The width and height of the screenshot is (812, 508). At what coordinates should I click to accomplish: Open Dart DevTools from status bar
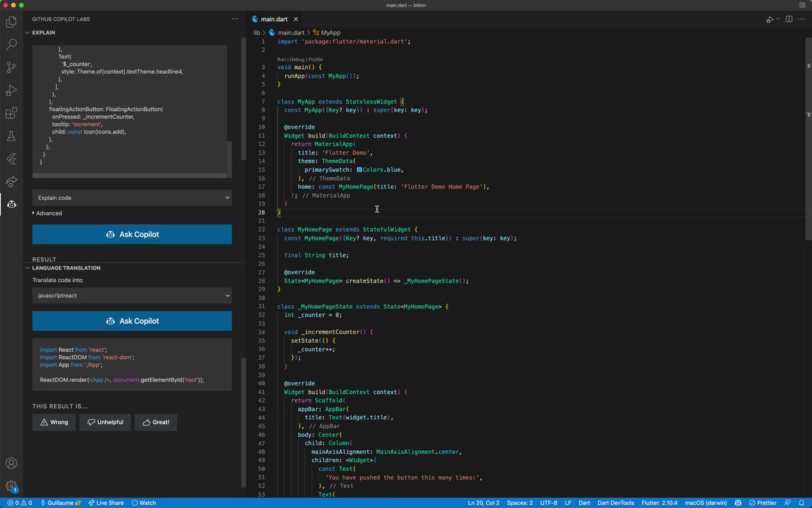(616, 503)
